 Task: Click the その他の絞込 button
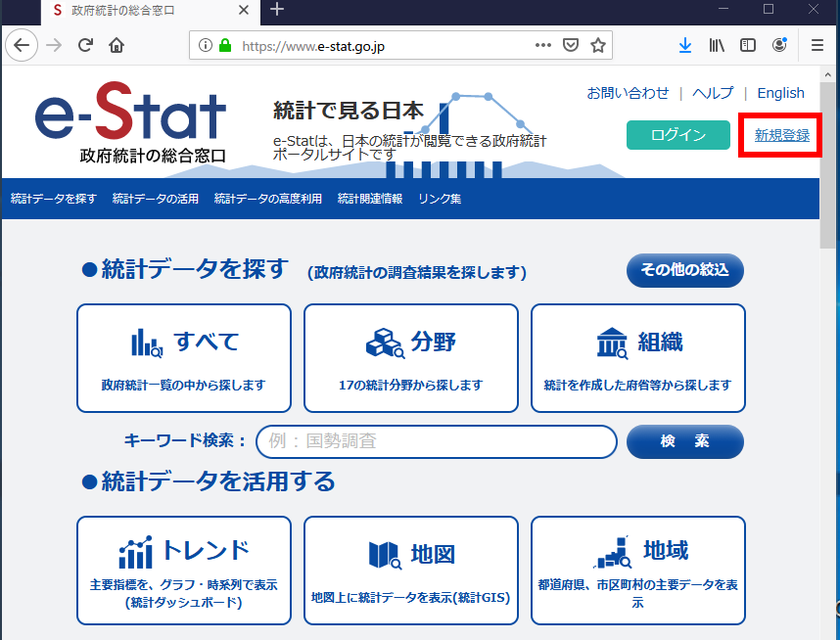(x=685, y=270)
